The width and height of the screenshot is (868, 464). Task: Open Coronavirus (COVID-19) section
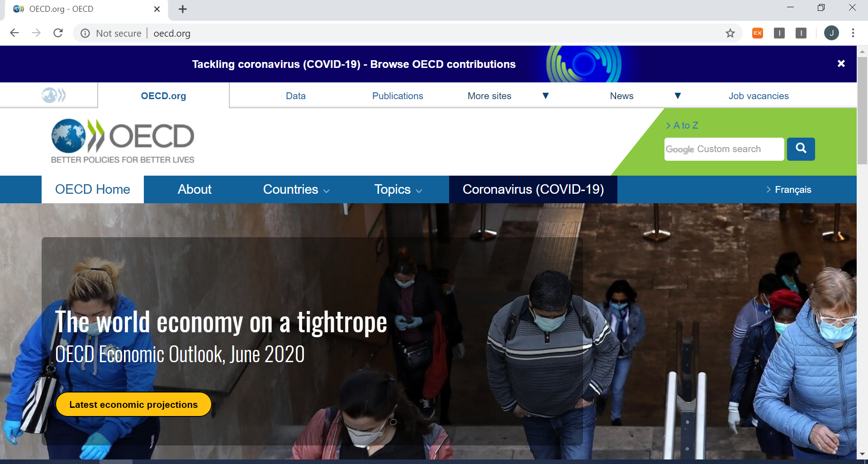(533, 189)
